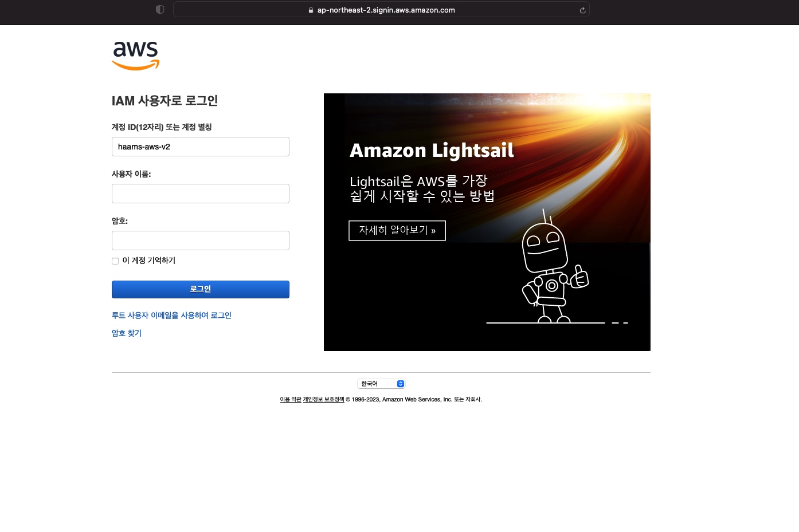Open the 한국어 language dropdown
This screenshot has width=799, height=532.
coord(381,384)
